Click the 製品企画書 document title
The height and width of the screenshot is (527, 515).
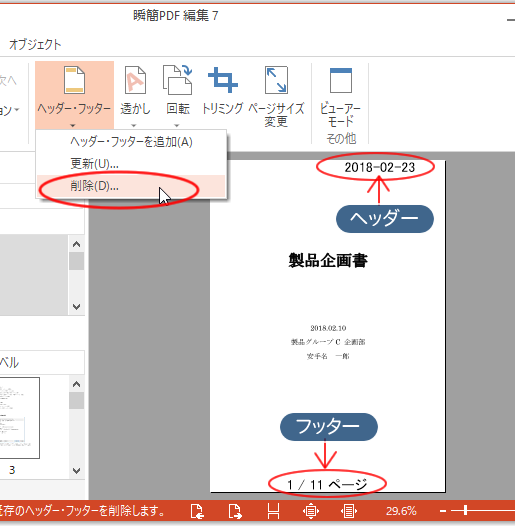point(328,260)
